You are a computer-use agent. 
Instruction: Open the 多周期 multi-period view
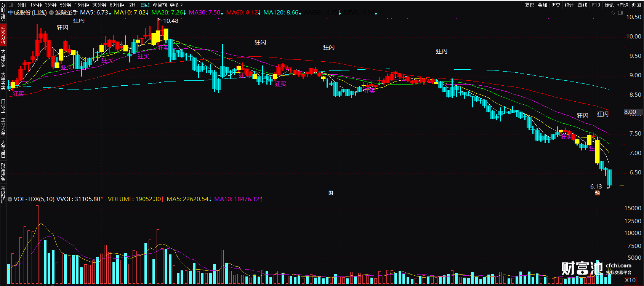point(160,5)
